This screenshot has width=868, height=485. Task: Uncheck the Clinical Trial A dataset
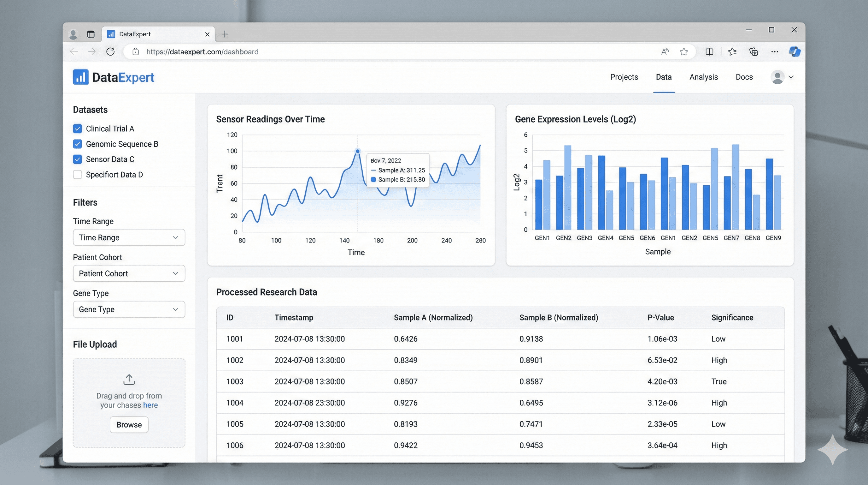(x=77, y=129)
